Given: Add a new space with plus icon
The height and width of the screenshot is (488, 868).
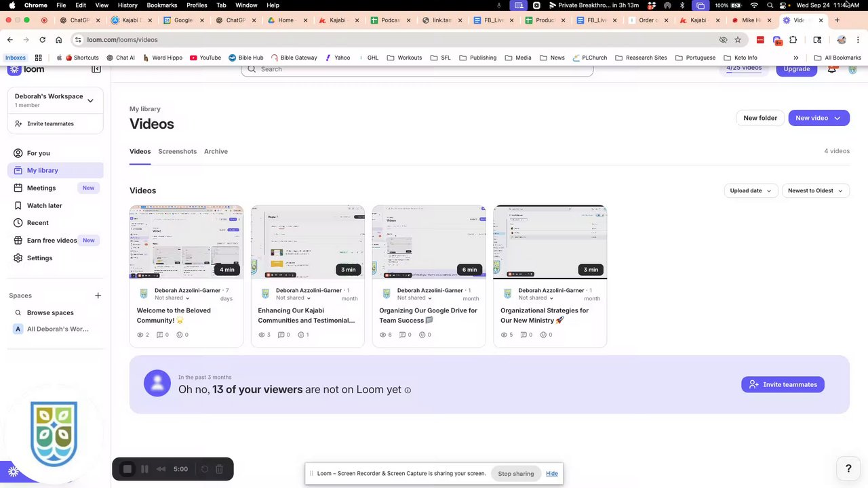Looking at the screenshot, I should [98, 296].
